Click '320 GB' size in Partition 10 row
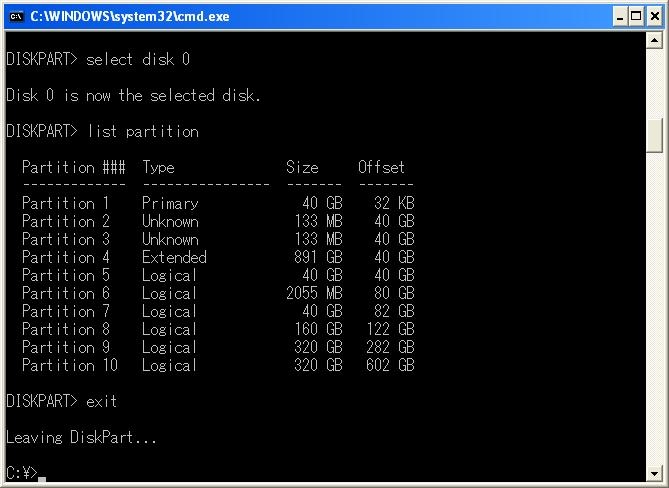The image size is (669, 488). (318, 366)
